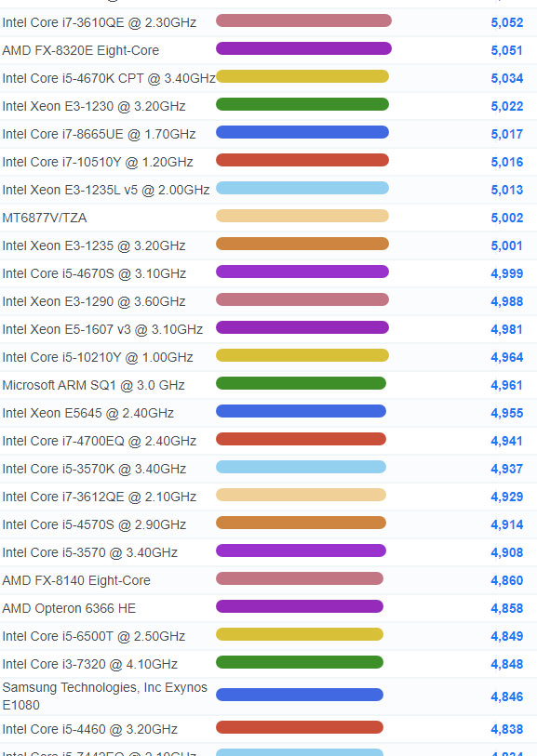Select Intel Core i7-4700EQ @ 2.40GHz
The width and height of the screenshot is (537, 756).
click(100, 441)
